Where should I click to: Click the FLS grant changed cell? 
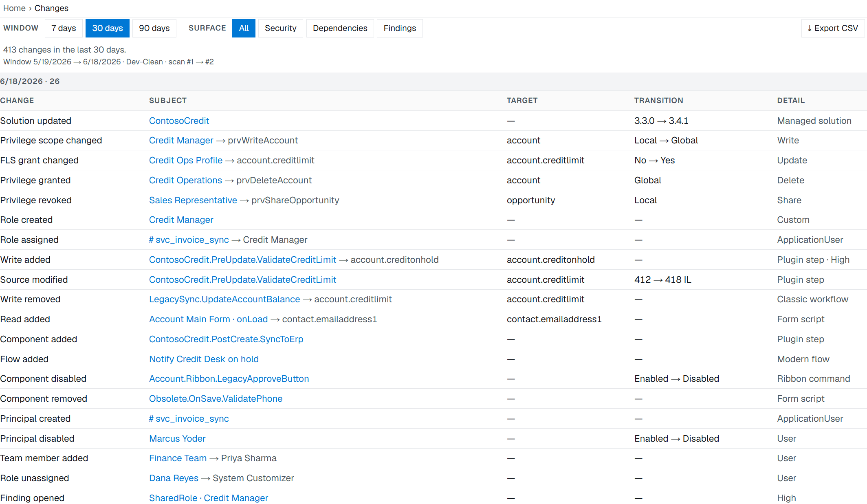(40, 160)
